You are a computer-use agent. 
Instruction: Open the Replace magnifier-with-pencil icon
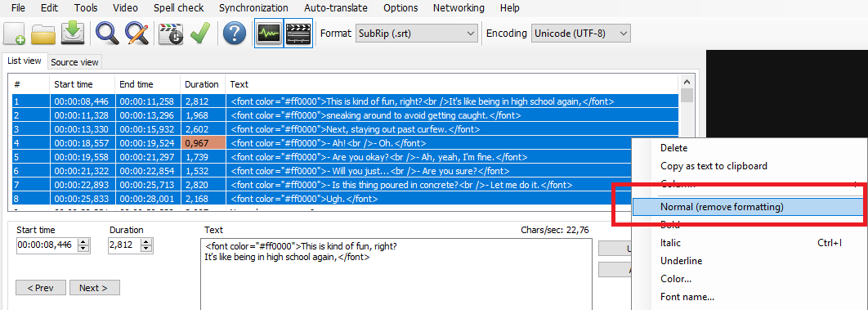136,34
